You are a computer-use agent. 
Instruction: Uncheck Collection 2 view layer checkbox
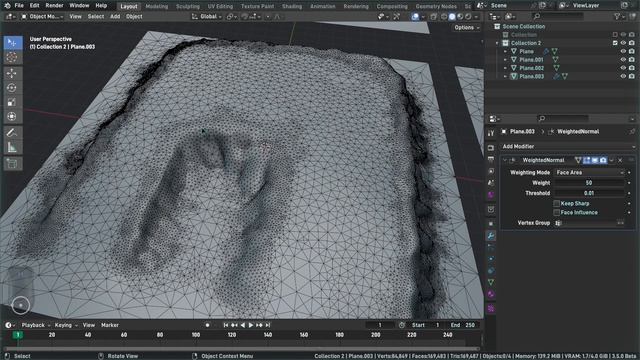(615, 43)
